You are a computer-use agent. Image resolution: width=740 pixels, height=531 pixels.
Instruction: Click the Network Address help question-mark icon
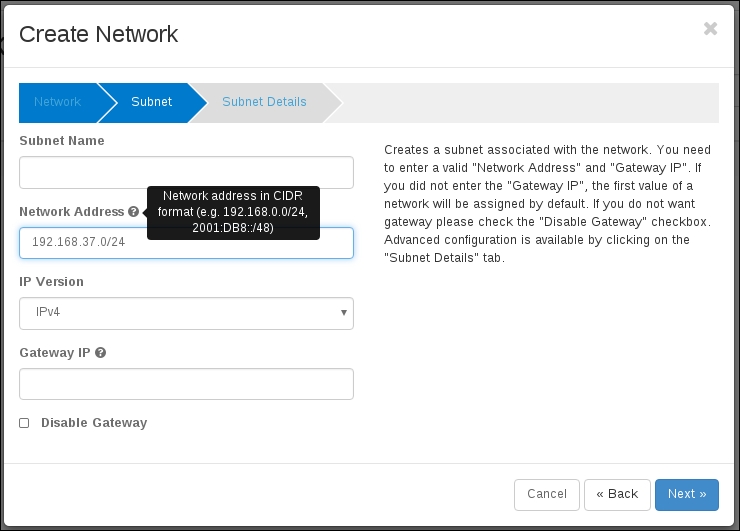133,212
